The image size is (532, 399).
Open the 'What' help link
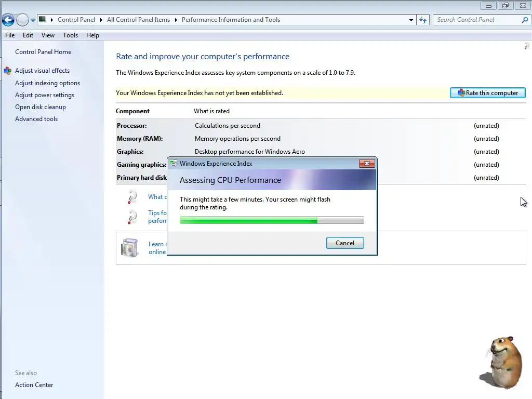(157, 197)
